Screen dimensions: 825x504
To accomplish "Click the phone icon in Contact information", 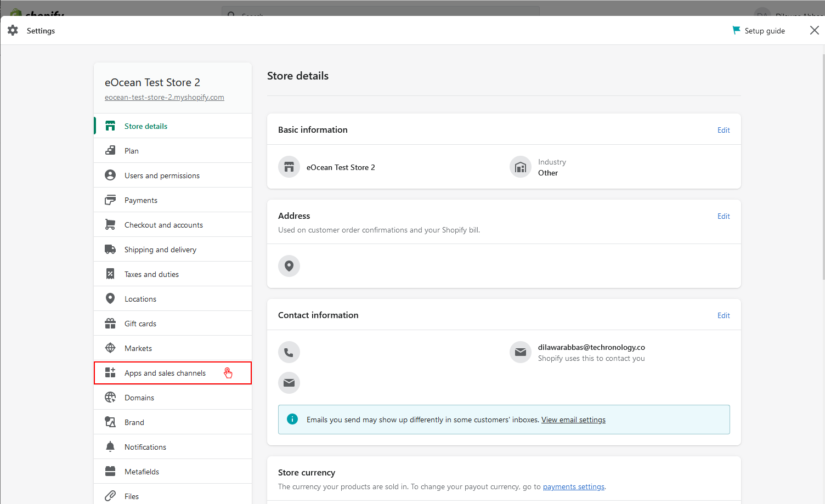I will 289,352.
